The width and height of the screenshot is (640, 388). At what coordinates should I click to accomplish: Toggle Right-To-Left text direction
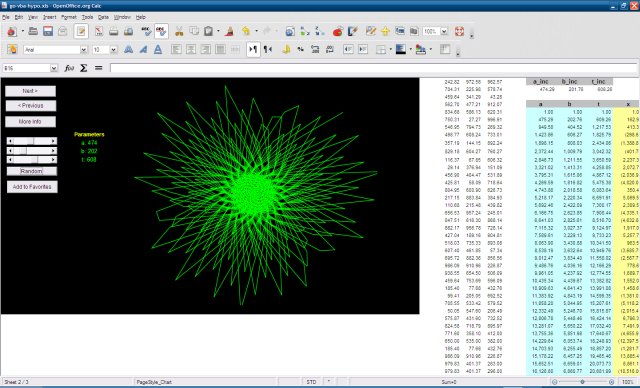268,49
